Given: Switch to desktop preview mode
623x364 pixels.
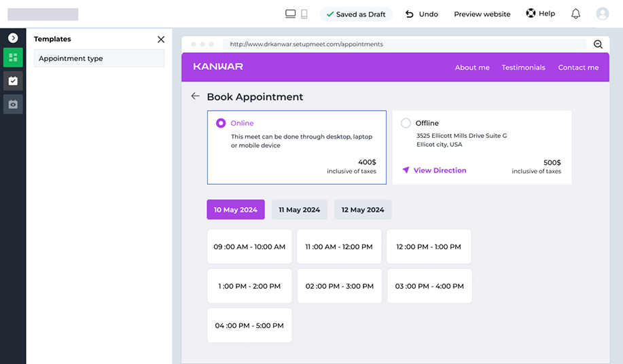Looking at the screenshot, I should click(290, 14).
